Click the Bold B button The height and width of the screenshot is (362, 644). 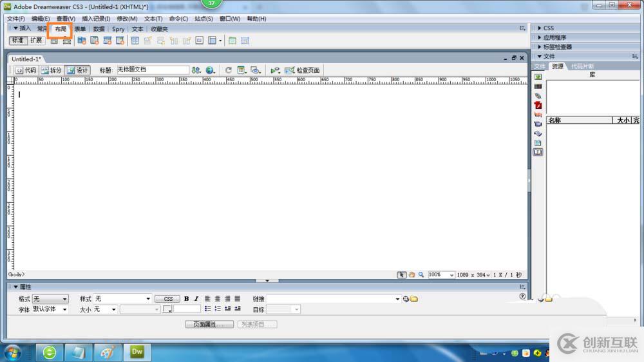187,299
